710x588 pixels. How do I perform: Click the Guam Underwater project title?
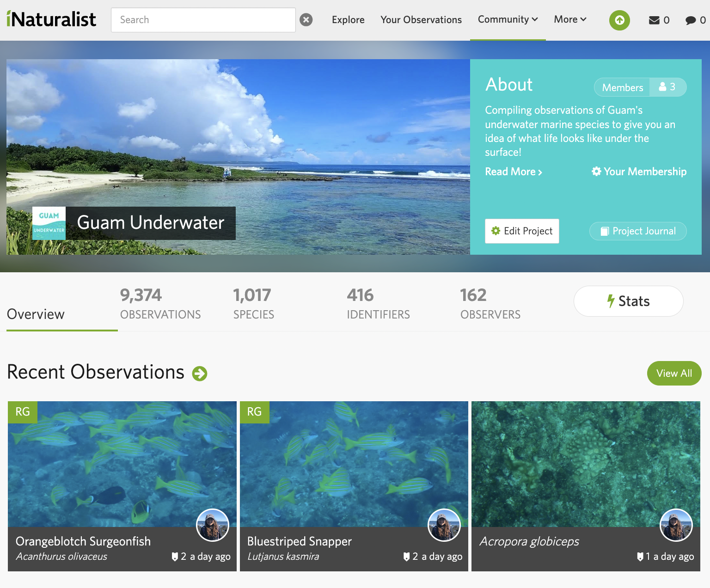point(151,223)
